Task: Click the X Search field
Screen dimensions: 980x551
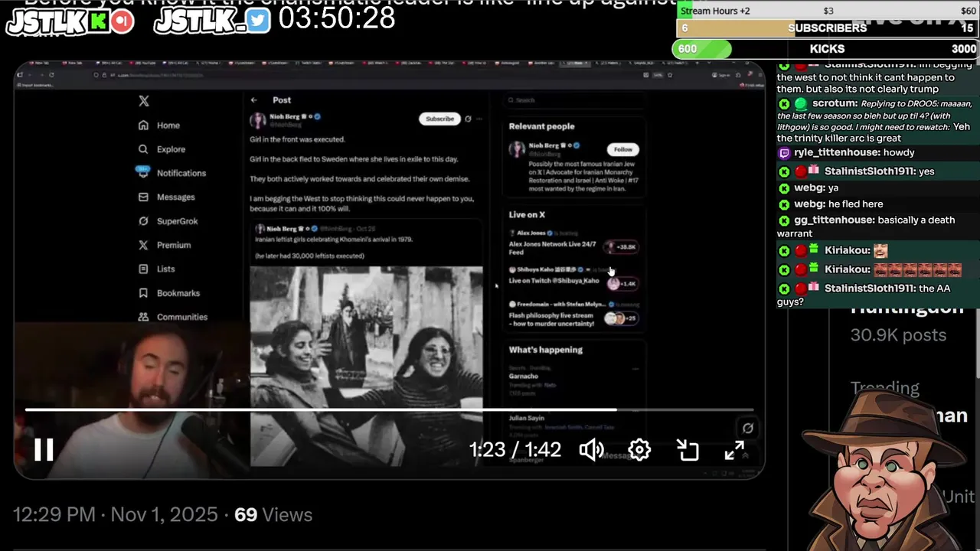Action: [x=573, y=100]
